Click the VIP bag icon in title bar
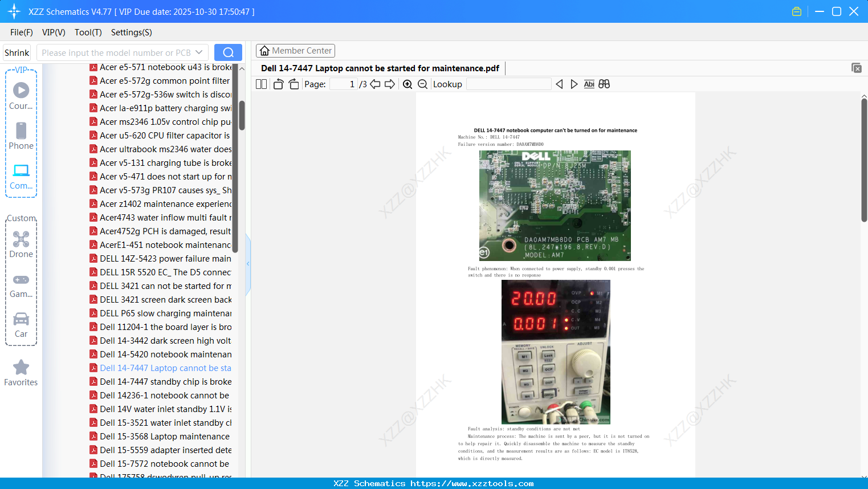Image resolution: width=868 pixels, height=489 pixels. point(797,11)
